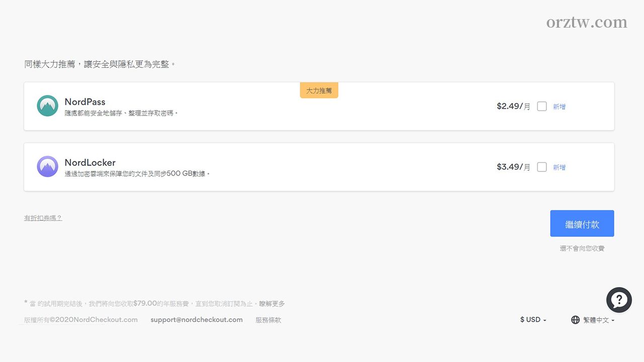Screen dimensions: 644x362
Task: Click the 繼續付款 continue to payment button
Action: coord(582,223)
